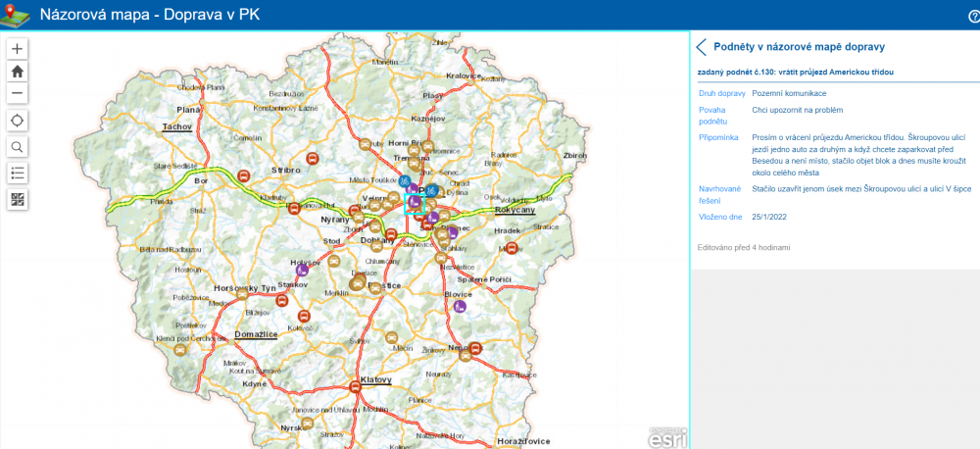Click the 'Podněty v názorové mapě dopravy' heading

[800, 47]
